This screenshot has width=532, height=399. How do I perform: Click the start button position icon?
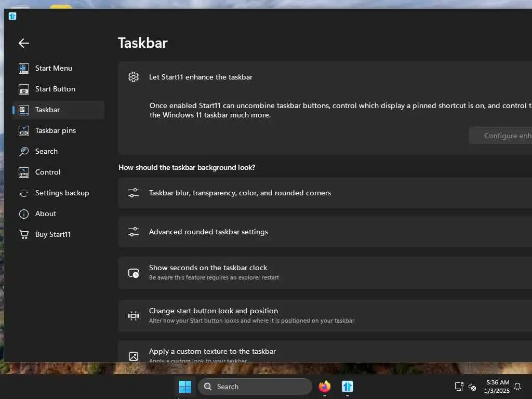[x=134, y=316]
